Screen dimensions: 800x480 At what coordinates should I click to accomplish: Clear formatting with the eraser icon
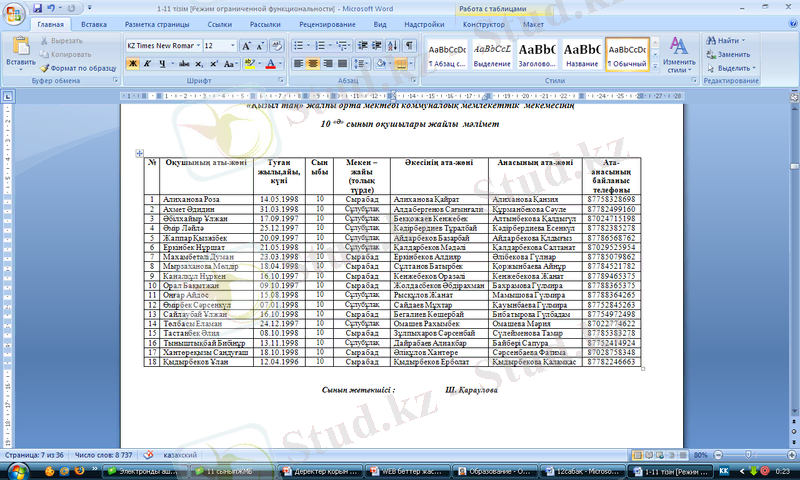[277, 46]
